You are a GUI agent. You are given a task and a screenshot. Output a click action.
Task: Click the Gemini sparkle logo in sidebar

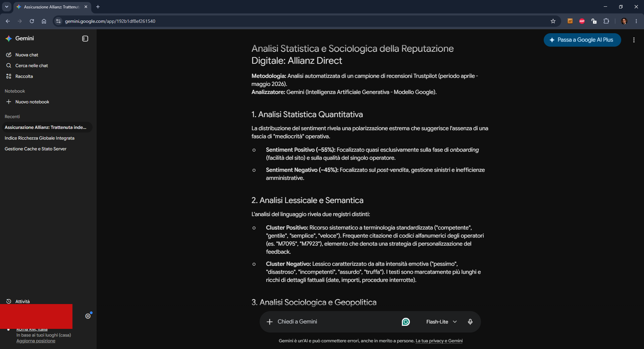click(9, 39)
